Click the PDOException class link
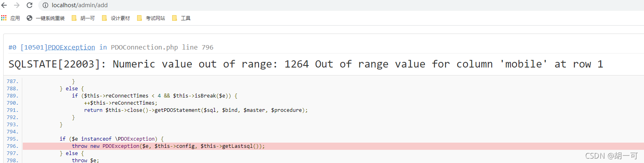644x163 pixels. (71, 47)
